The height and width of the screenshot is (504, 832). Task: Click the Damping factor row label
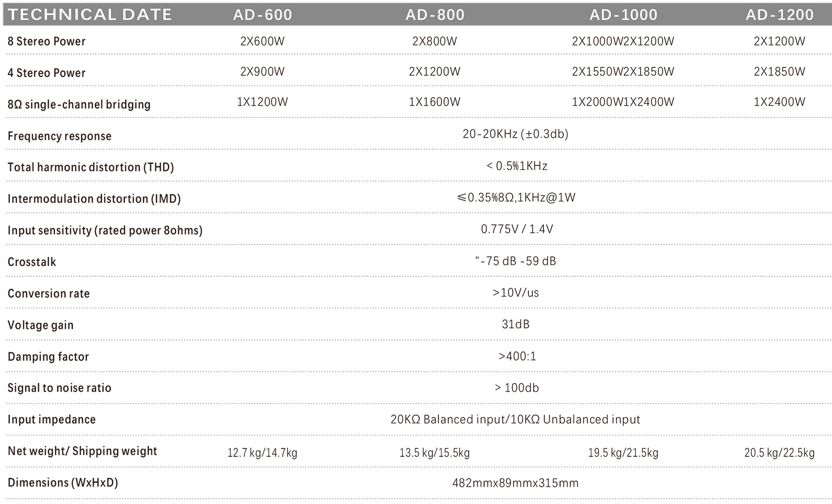[x=48, y=357]
